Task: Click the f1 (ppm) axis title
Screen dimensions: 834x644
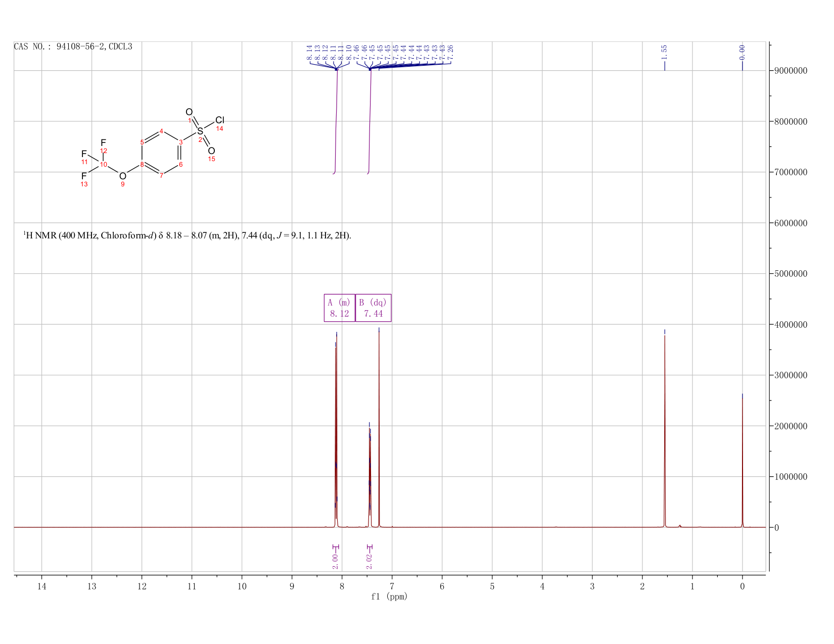Action: point(389,597)
